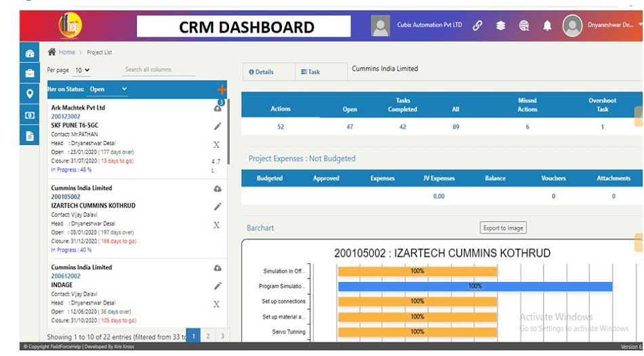Viewport: 644px width, 356px height.
Task: Open project number 200612002 link
Action: click(66, 277)
